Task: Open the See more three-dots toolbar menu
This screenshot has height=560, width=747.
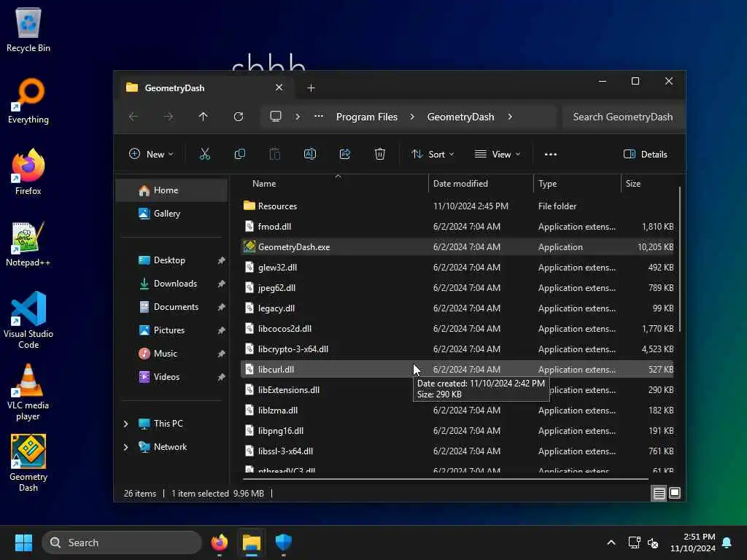Action: 550,155
